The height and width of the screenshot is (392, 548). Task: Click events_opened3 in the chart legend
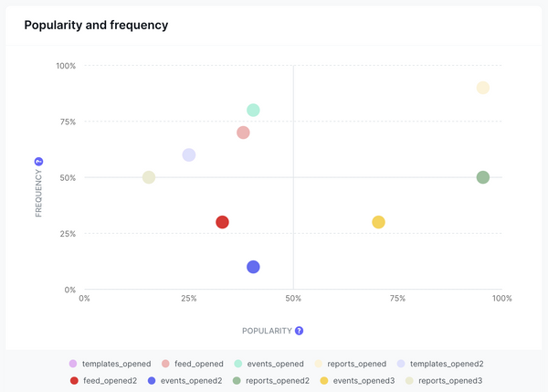point(357,380)
